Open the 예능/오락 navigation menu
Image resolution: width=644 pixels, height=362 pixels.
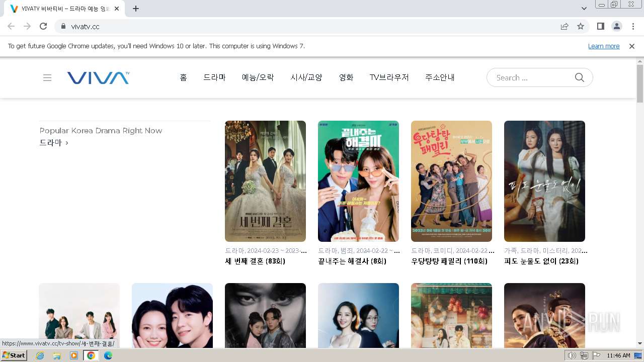[x=258, y=77]
